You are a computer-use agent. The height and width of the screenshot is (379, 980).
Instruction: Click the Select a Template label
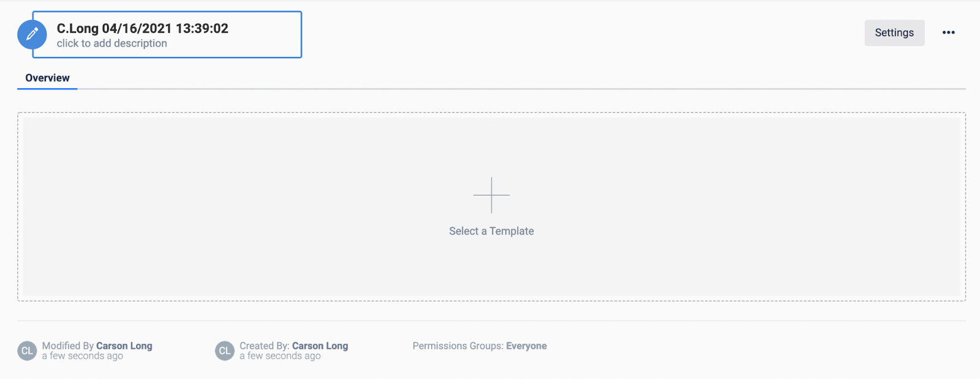tap(491, 231)
